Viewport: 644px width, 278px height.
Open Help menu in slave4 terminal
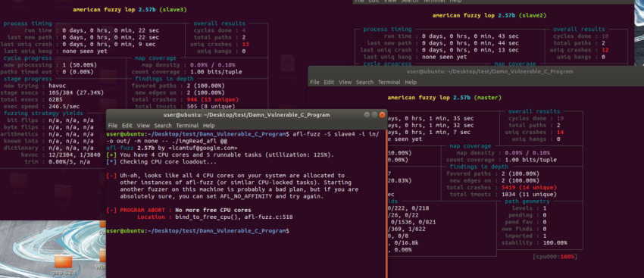[208, 126]
